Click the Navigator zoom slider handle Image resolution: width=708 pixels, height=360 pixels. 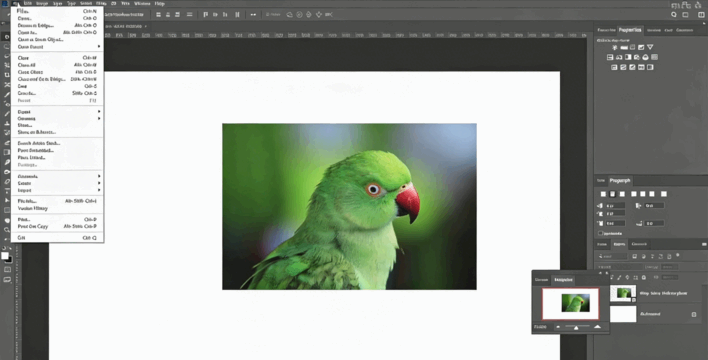point(576,327)
